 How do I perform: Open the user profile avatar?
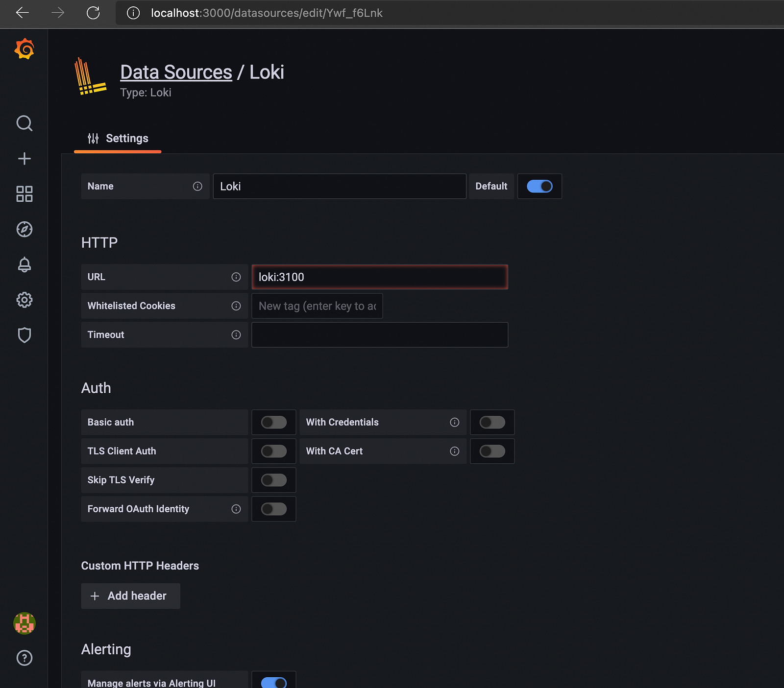click(24, 623)
